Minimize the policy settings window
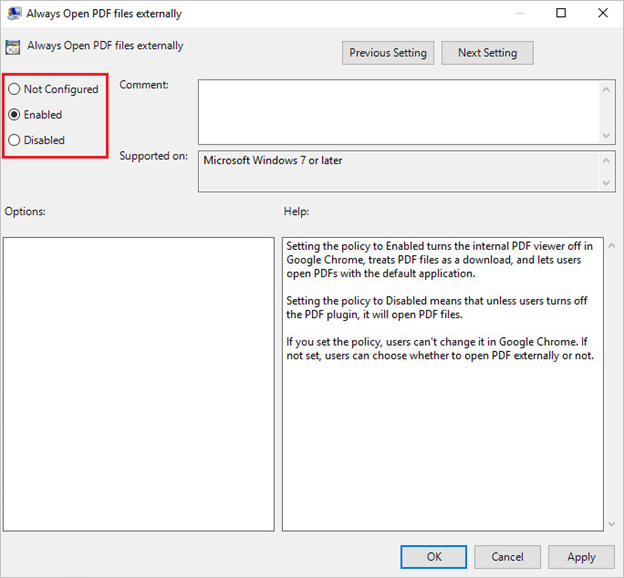Viewport: 624px width, 578px height. pyautogui.click(x=520, y=13)
